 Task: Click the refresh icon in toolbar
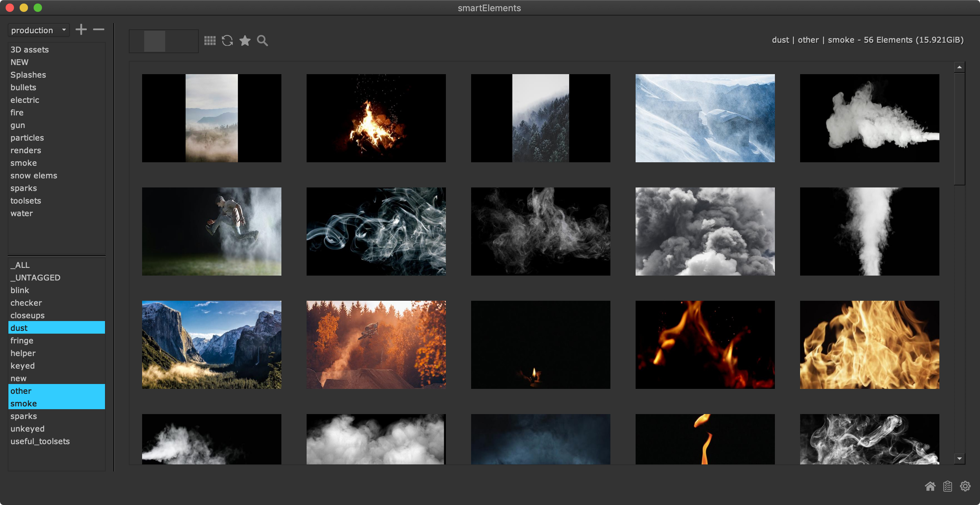point(227,40)
